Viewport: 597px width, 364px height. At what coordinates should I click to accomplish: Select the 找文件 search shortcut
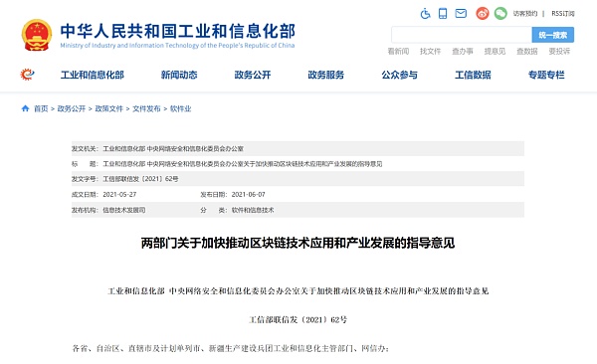[x=430, y=52]
